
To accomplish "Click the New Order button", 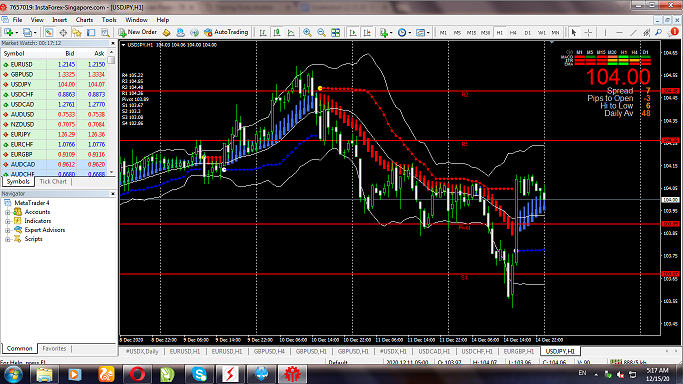I will (x=137, y=32).
